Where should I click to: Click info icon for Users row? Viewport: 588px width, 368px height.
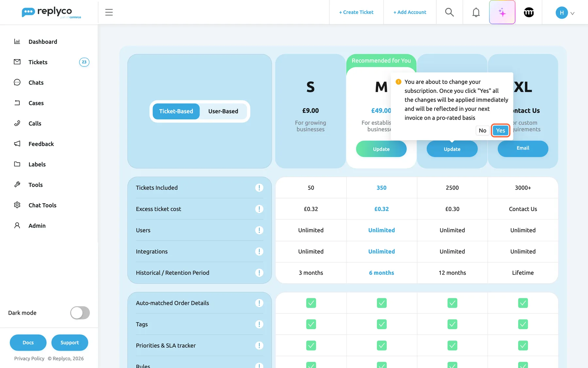pos(259,230)
